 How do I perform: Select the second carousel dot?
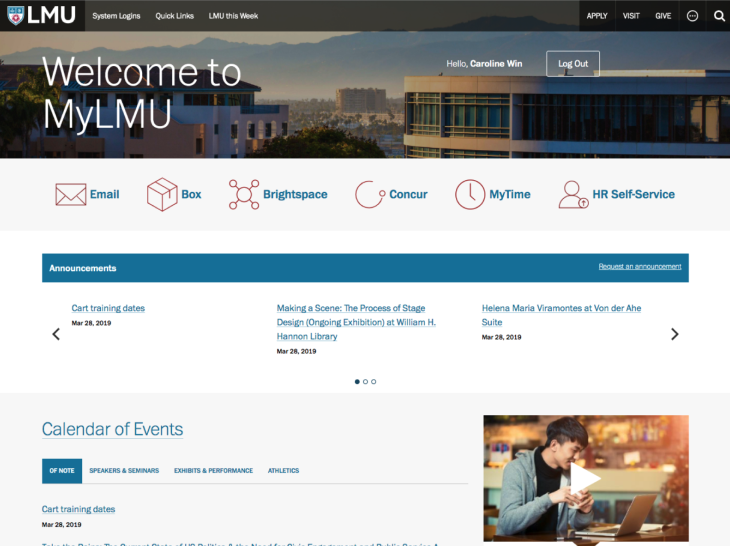click(365, 382)
